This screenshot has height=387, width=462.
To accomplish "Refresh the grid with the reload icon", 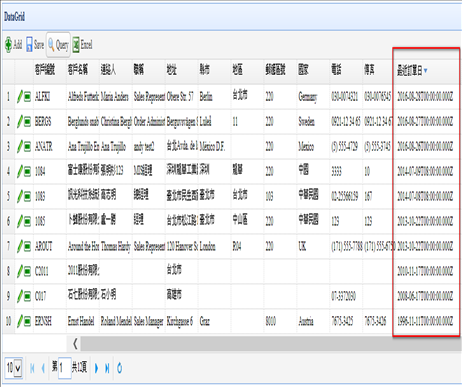I will (x=119, y=368).
